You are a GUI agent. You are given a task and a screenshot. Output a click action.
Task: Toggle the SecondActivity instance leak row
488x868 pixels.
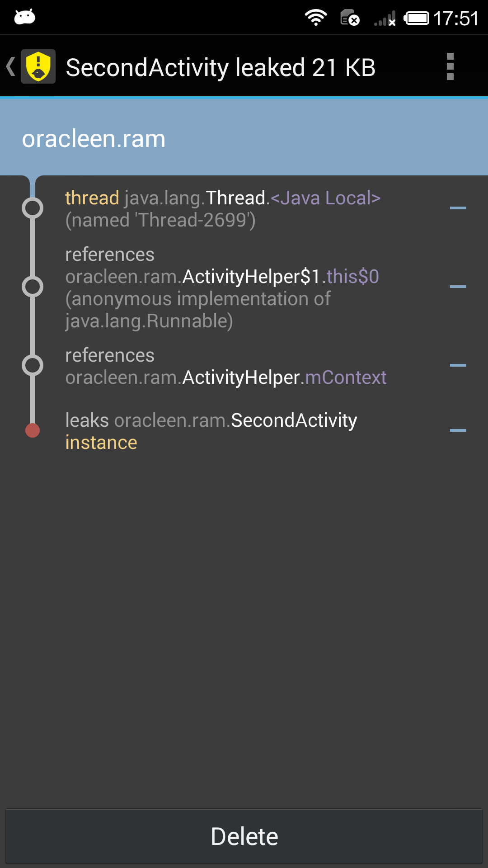(458, 430)
